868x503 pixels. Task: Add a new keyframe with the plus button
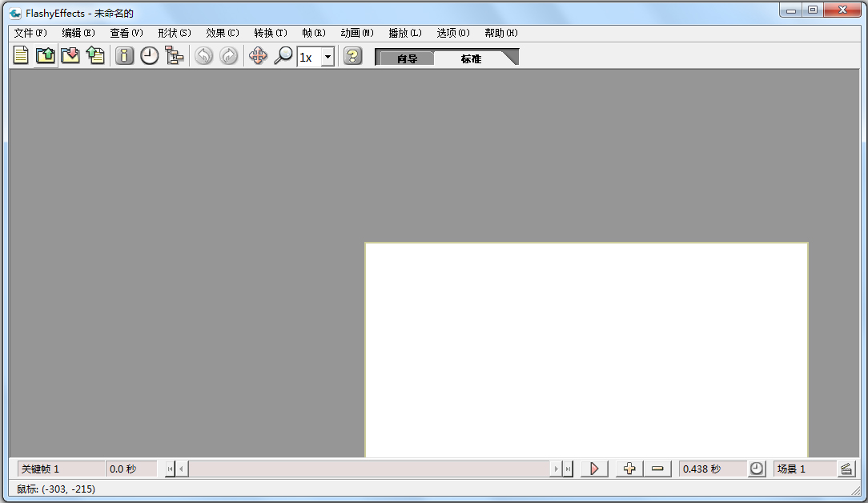click(x=630, y=469)
